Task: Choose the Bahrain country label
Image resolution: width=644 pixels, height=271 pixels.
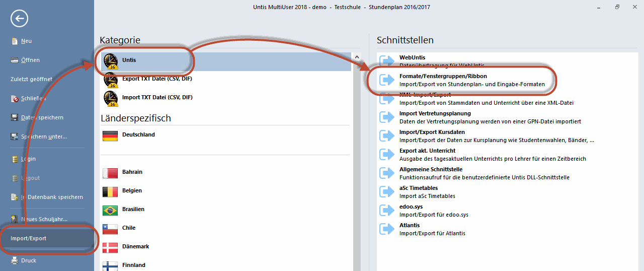Action: pyautogui.click(x=132, y=172)
